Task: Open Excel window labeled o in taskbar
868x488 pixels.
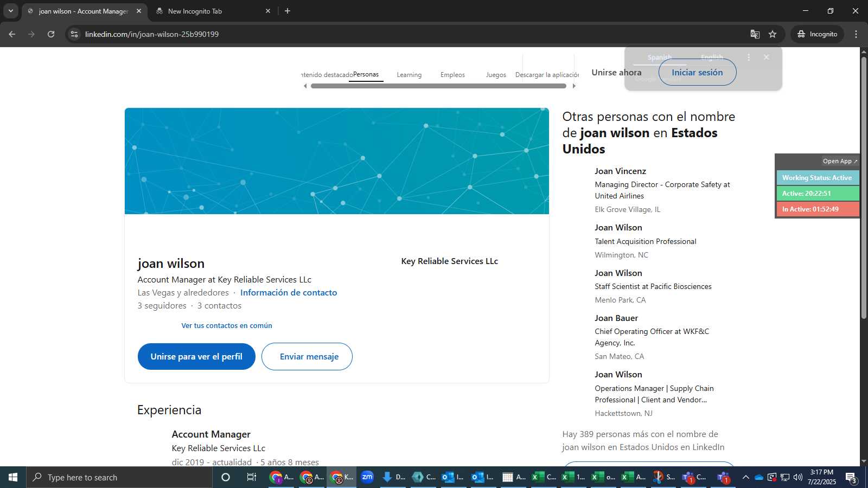Action: (x=603, y=477)
